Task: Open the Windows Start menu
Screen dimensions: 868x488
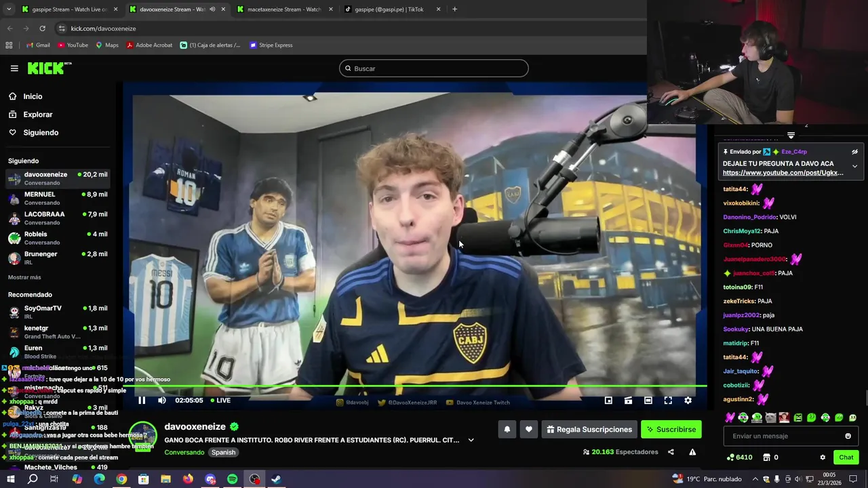Action: pyautogui.click(x=10, y=479)
